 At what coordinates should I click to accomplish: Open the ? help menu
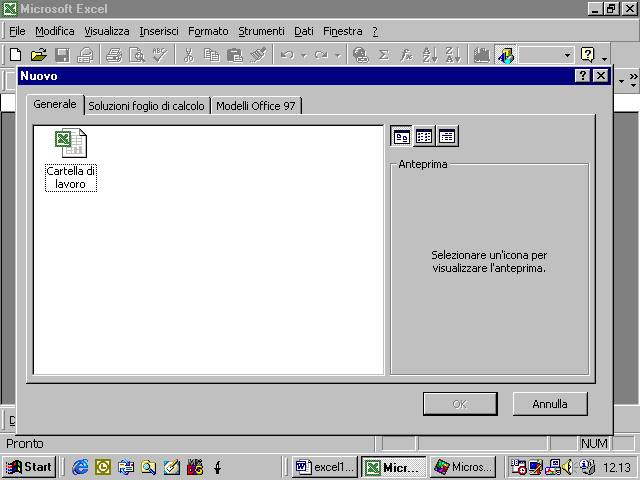click(375, 31)
